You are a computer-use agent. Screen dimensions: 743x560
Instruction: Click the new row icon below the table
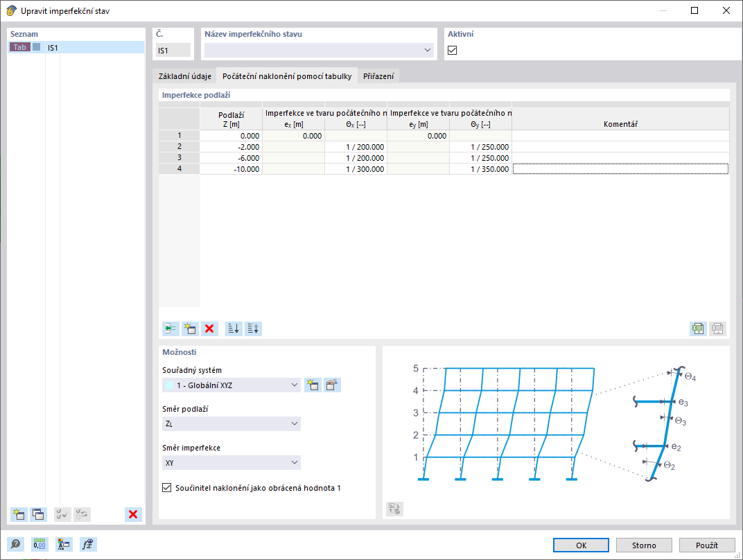tap(190, 329)
